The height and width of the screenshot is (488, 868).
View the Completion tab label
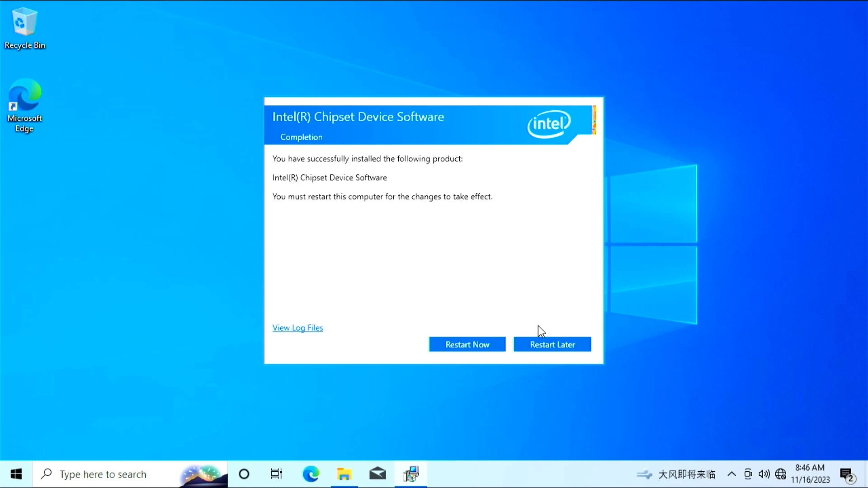point(301,137)
